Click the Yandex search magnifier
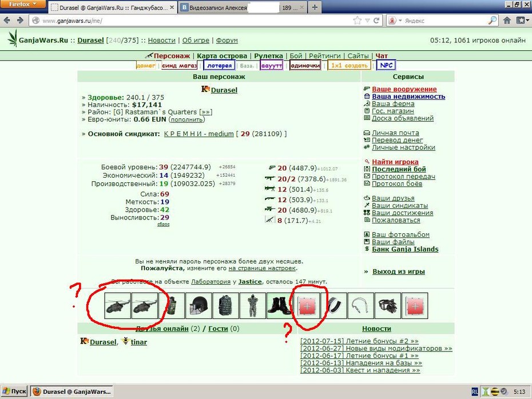This screenshot has width=532, height=399. [493, 21]
